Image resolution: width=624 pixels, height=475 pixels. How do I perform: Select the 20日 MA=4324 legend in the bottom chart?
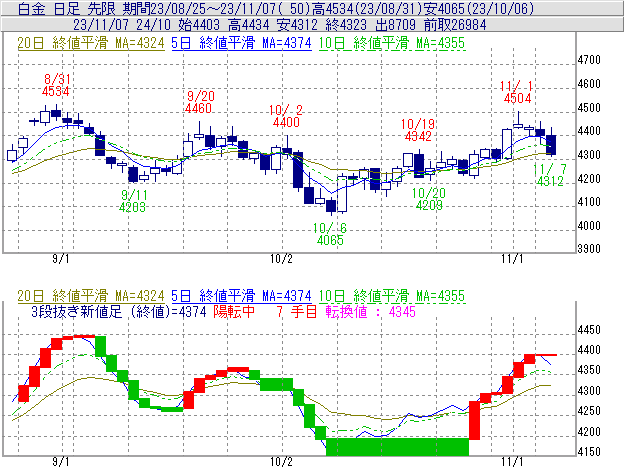91,296
